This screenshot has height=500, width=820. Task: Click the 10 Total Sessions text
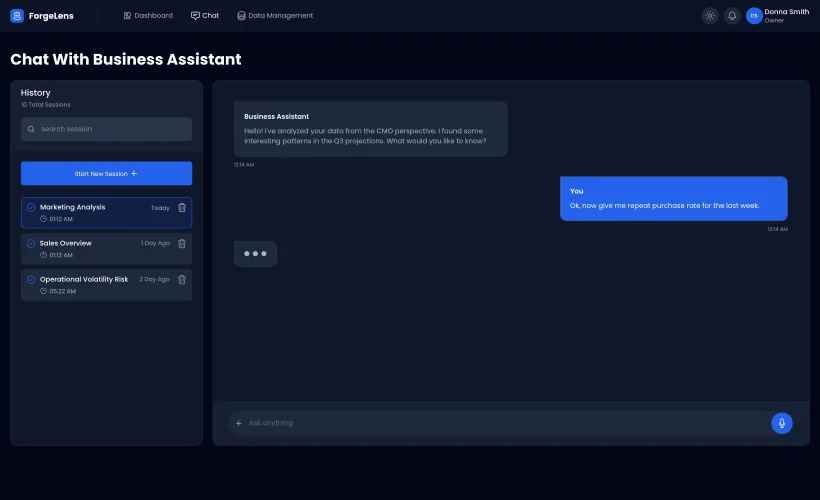point(45,105)
